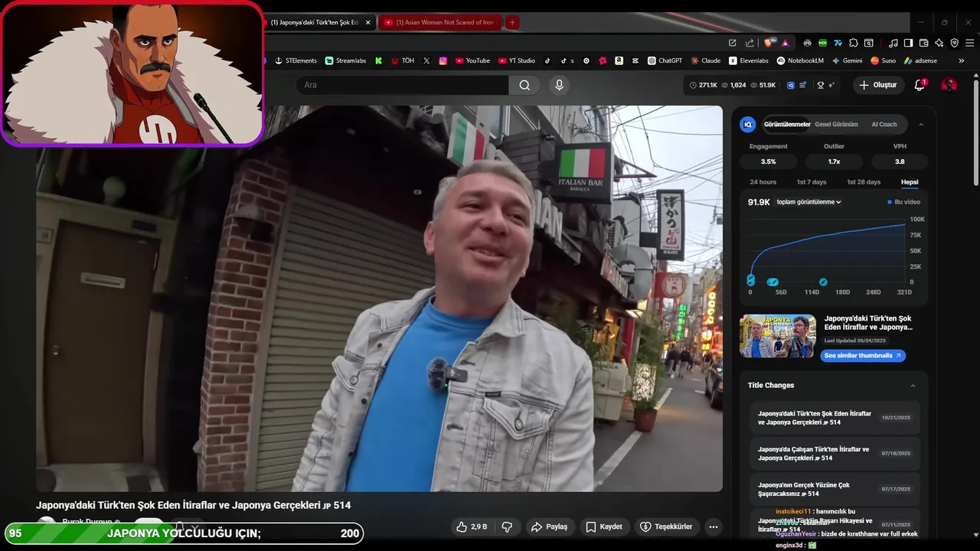The height and width of the screenshot is (551, 980).
Task: Open the browser extensions puzzle icon
Action: click(854, 43)
